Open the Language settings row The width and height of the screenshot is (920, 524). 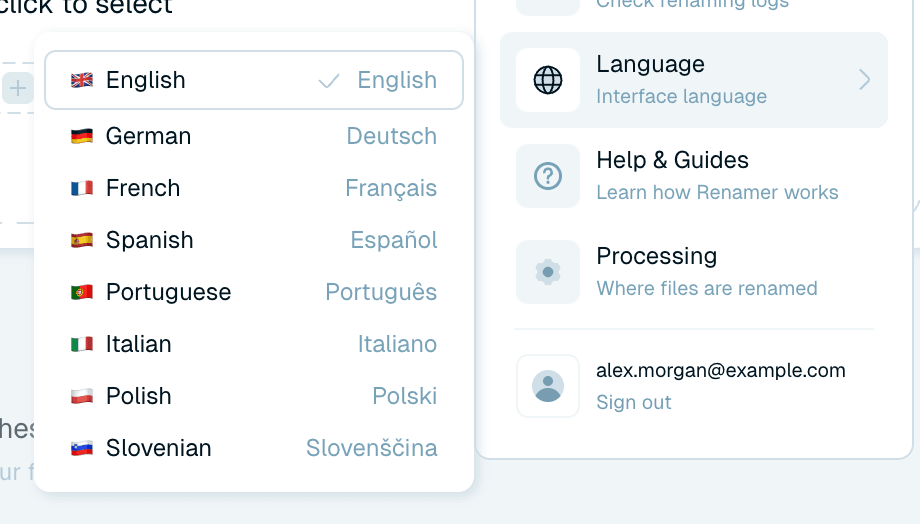point(694,80)
